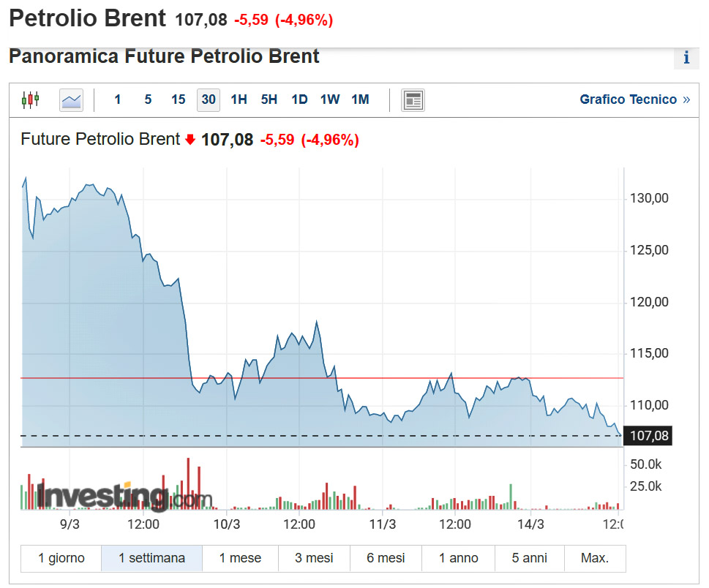
Task: Set chart interval to 1 minute
Action: [x=118, y=99]
